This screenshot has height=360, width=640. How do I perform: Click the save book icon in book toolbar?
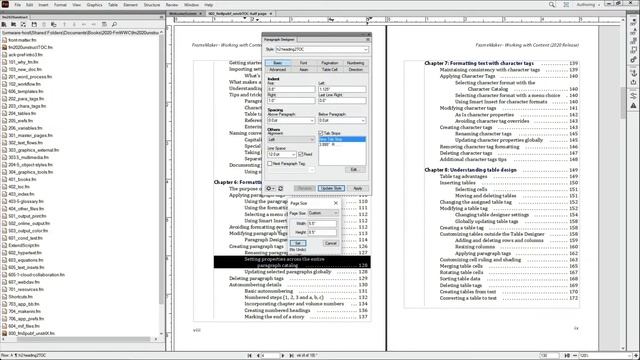(x=34, y=24)
